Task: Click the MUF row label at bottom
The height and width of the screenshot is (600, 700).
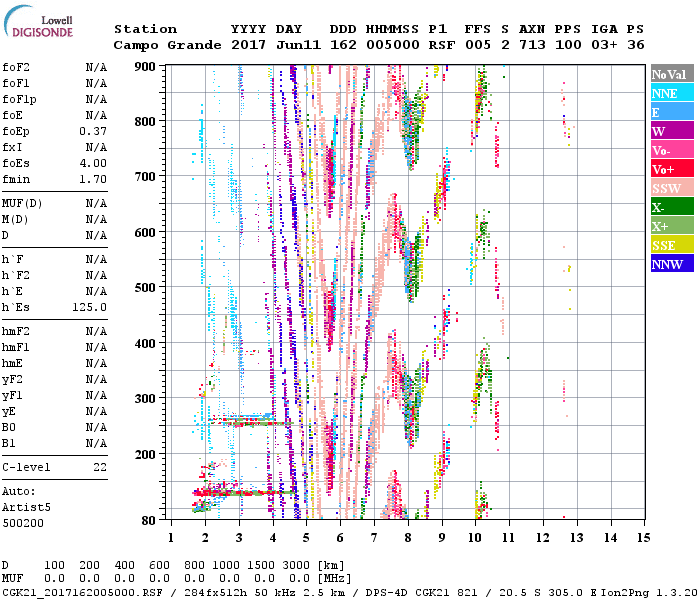Action: click(13, 578)
